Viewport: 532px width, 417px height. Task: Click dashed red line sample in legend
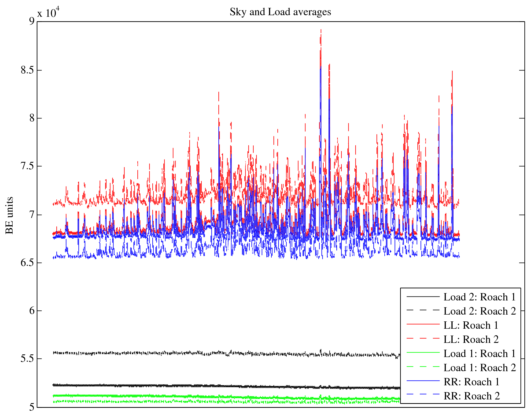tap(423, 338)
